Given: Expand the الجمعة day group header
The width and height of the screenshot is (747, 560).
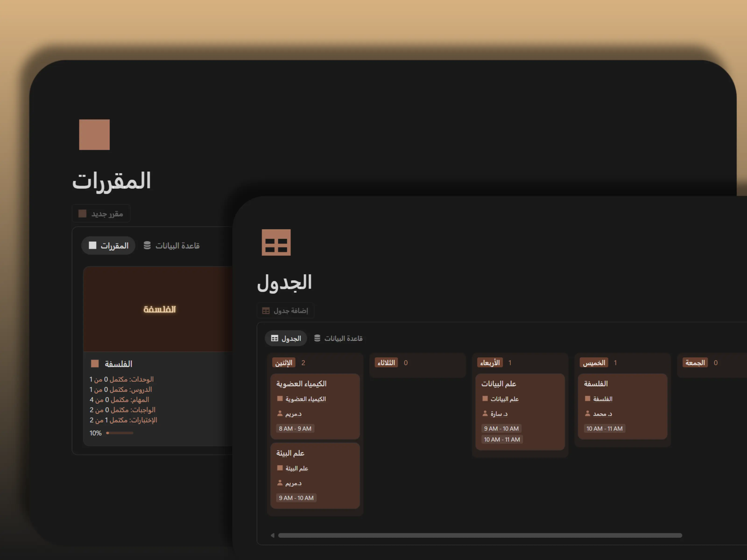Looking at the screenshot, I should (x=695, y=362).
